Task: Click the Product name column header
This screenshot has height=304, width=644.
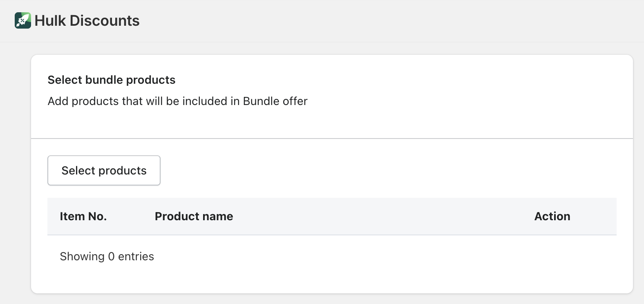Action: pos(194,216)
